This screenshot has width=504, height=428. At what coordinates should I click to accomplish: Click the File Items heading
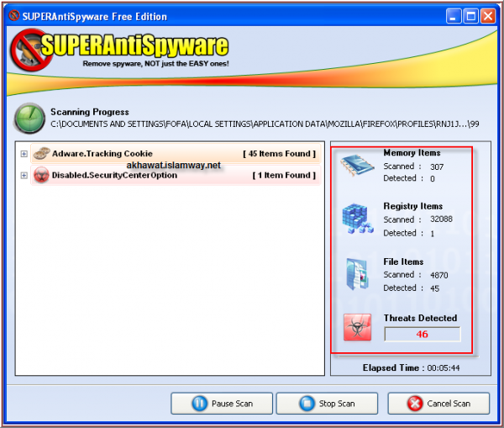click(403, 262)
